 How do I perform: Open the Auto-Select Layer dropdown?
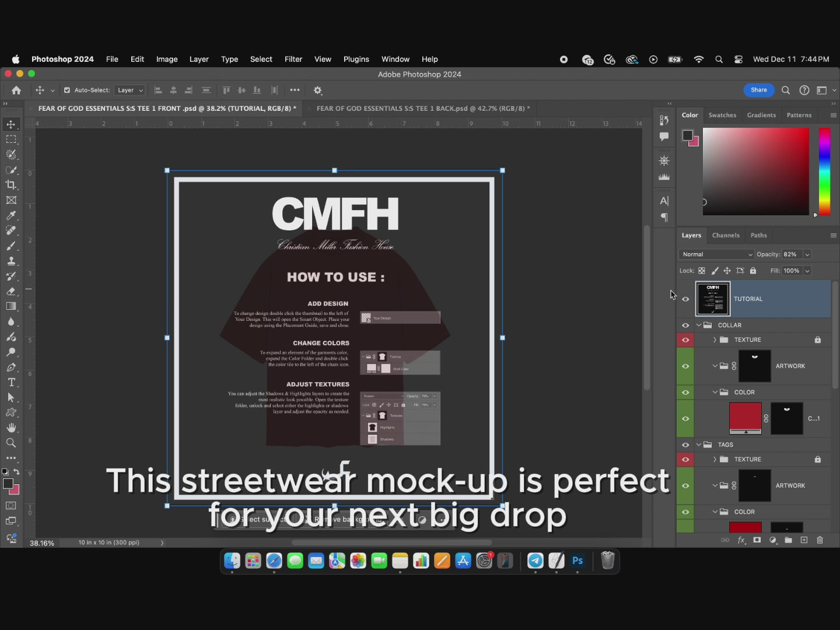pos(129,90)
